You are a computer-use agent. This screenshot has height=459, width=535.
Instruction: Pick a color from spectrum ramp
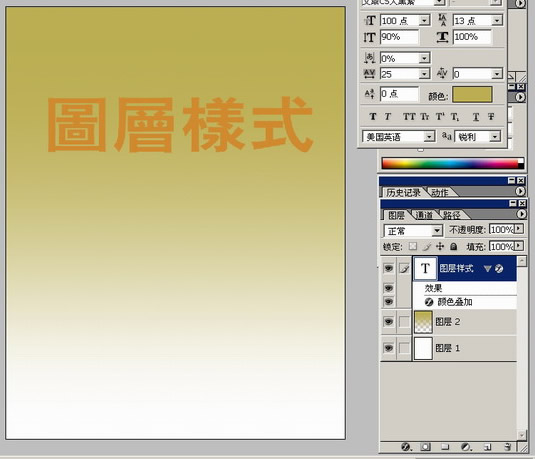click(451, 163)
